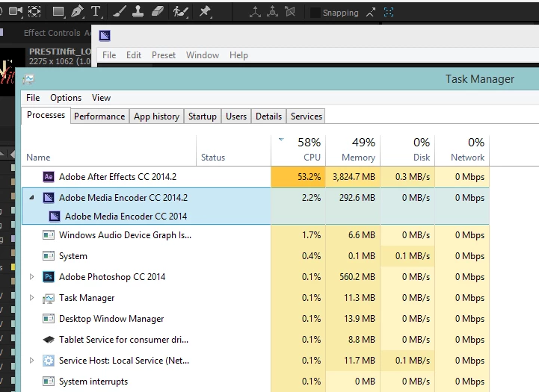539x392 pixels.
Task: Switch to the App history tab
Action: point(156,116)
